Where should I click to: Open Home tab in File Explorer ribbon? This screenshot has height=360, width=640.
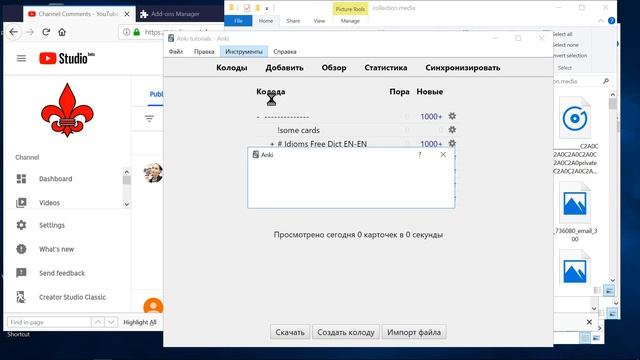[266, 21]
